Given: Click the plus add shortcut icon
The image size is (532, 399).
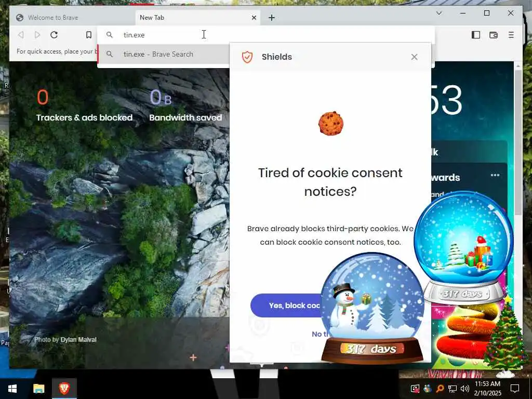Looking at the screenshot, I should click(x=193, y=357).
